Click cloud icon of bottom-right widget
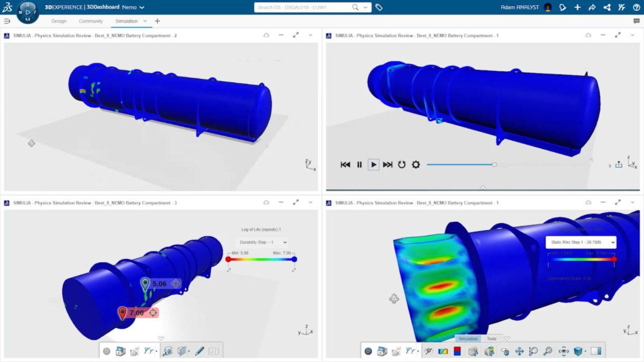This screenshot has height=362, width=644. (588, 203)
